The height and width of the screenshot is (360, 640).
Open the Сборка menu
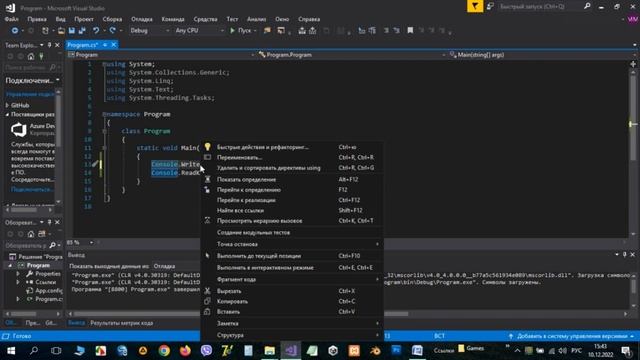[x=112, y=19]
